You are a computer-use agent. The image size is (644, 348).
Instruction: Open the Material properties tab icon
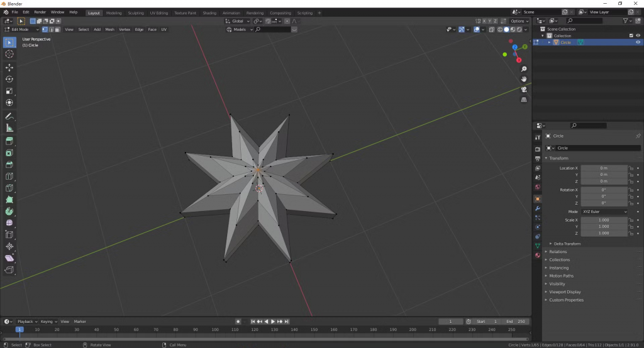[x=538, y=255]
